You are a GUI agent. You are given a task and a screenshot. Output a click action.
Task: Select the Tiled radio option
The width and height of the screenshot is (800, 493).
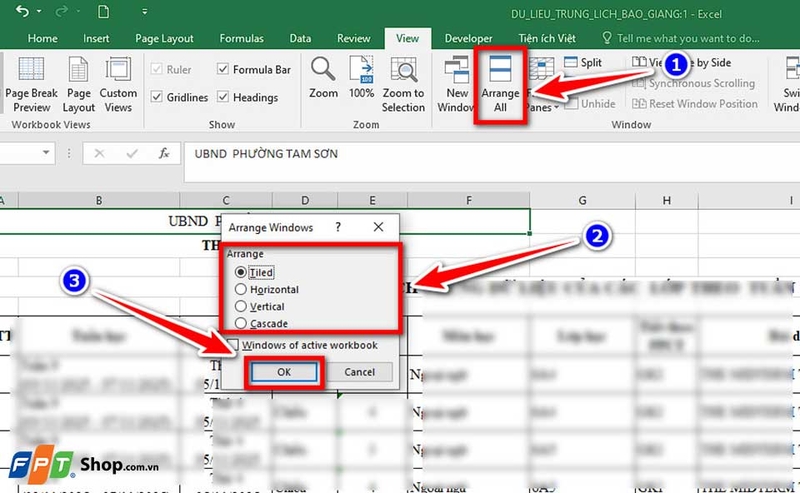[x=240, y=272]
